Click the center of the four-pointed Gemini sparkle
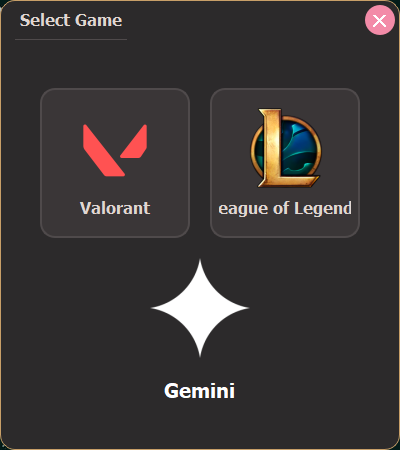Screen dimensions: 400x450 pos(200,308)
